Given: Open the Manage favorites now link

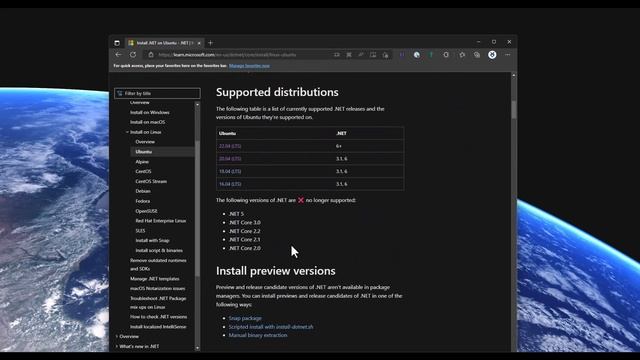Looking at the screenshot, I should click(x=249, y=66).
